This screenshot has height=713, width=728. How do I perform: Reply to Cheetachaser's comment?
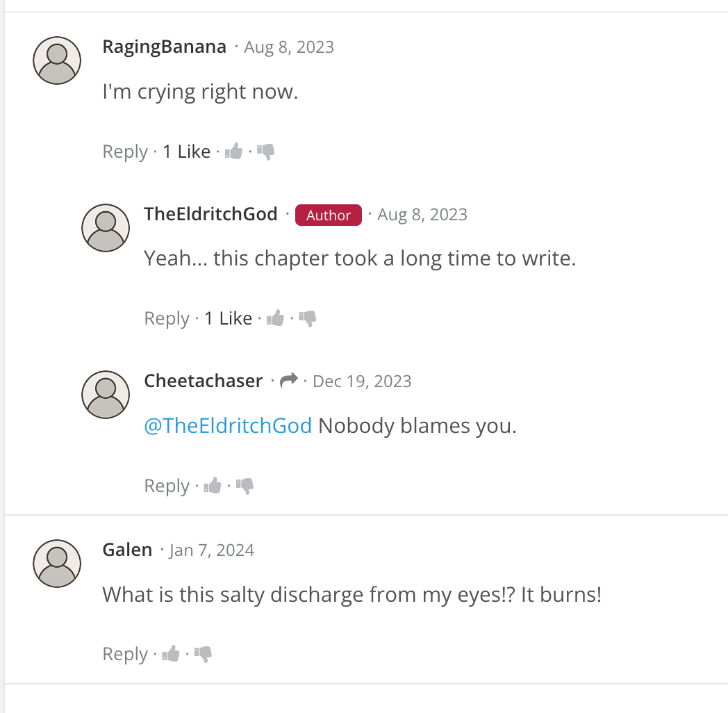[167, 486]
